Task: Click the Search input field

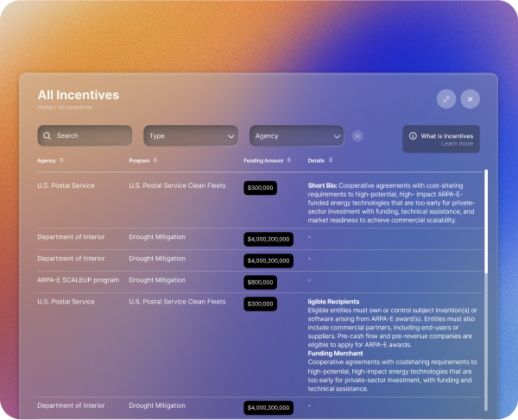Action: point(91,136)
